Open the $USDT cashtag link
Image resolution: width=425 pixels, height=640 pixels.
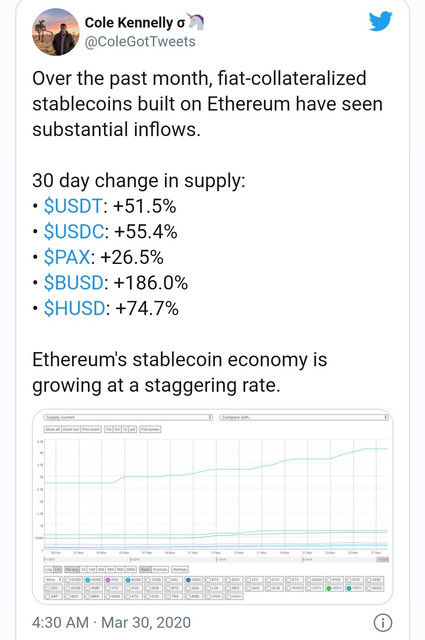[73, 206]
